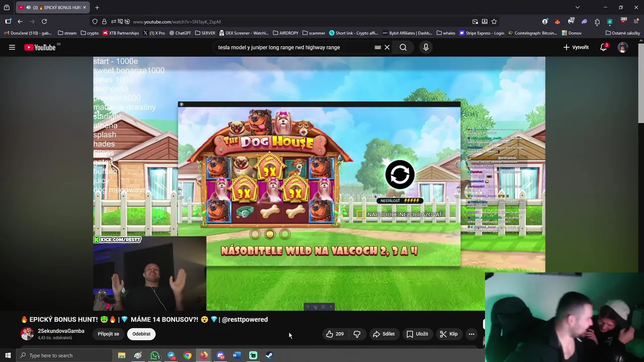Join the channel with Připojit se
This screenshot has height=362, width=644.
108,334
